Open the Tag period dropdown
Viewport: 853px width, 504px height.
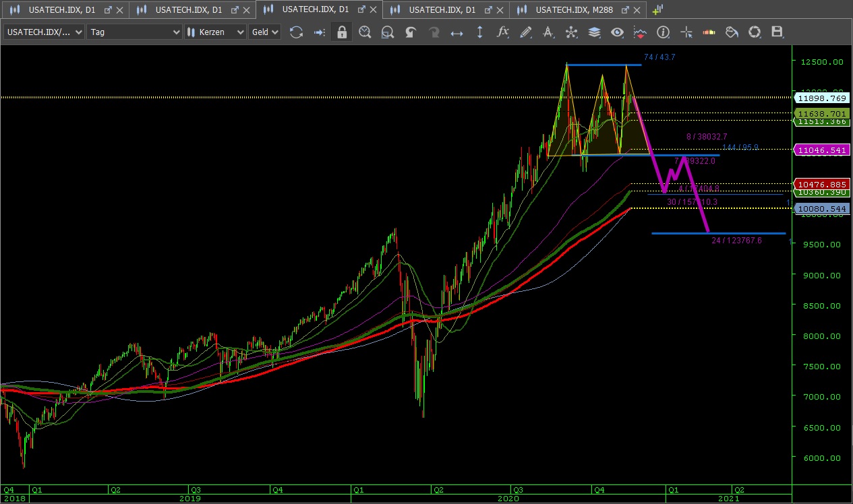[135, 32]
